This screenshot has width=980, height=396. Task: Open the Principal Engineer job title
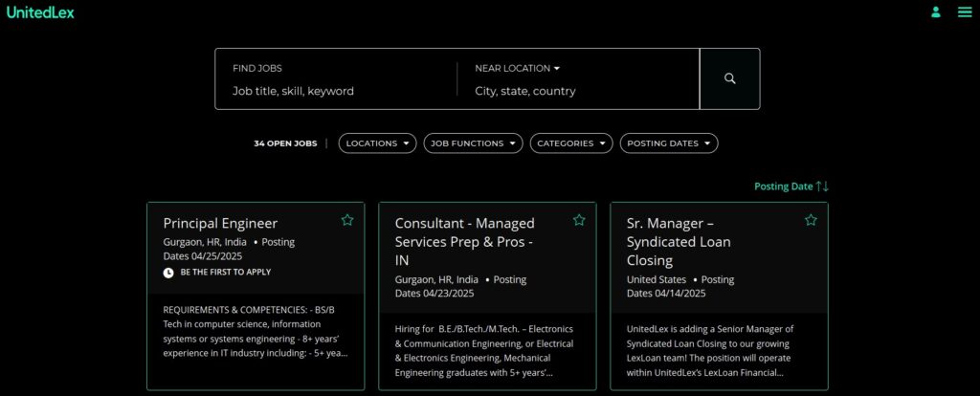point(220,223)
